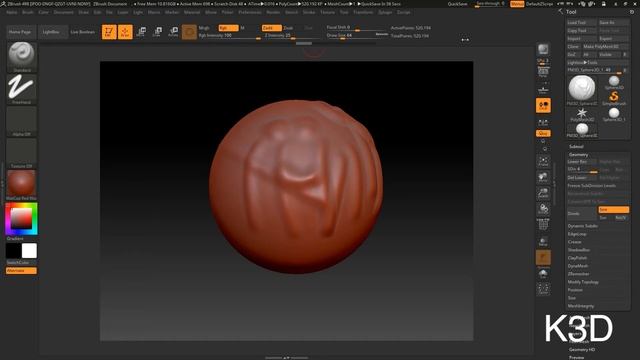The height and width of the screenshot is (360, 640).
Task: Open the Freehand stroke selector
Action: pyautogui.click(x=22, y=89)
